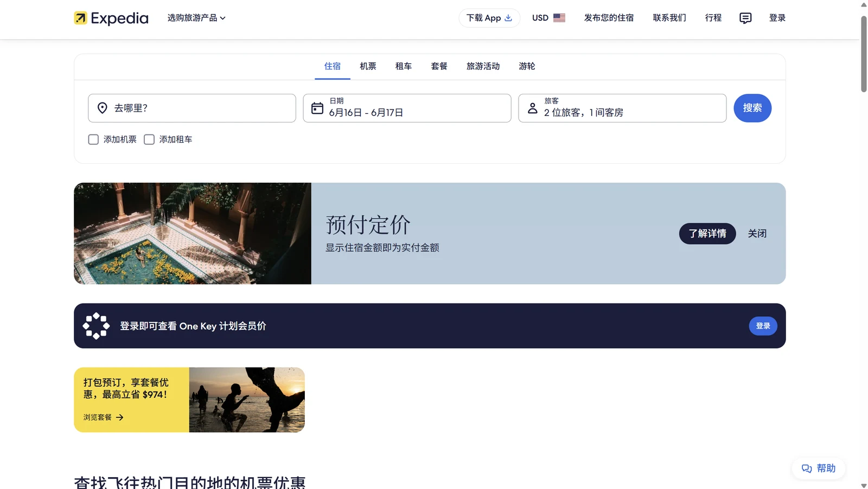Open the messages chat icon in header
868x489 pixels.
pos(745,18)
